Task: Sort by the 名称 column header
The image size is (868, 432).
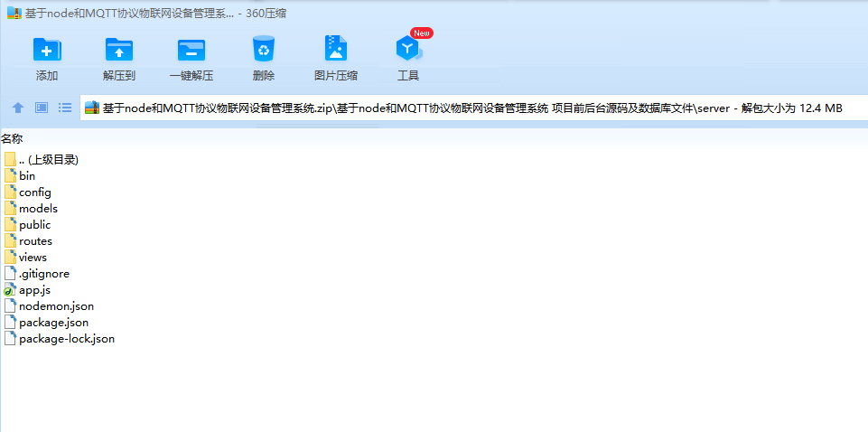Action: pyautogui.click(x=12, y=139)
